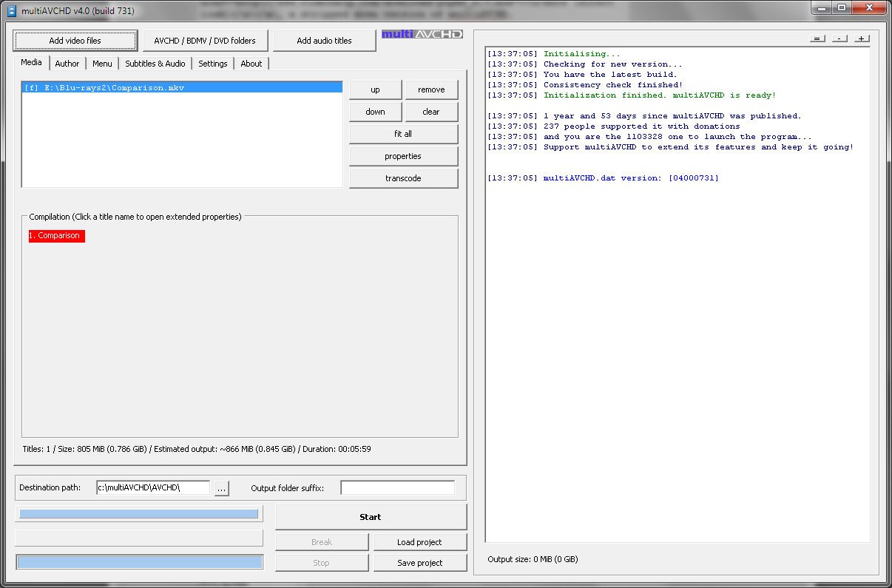Remove the selected media file
The width and height of the screenshot is (892, 588).
pos(431,89)
